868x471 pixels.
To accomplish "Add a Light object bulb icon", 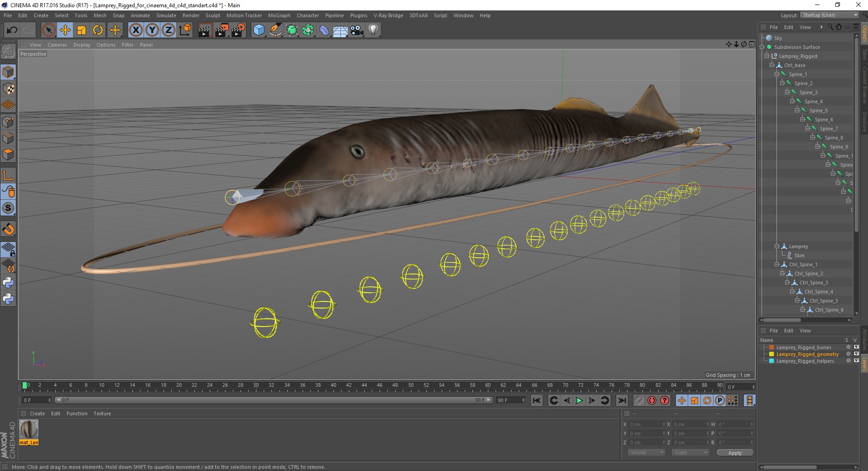I will pos(373,30).
